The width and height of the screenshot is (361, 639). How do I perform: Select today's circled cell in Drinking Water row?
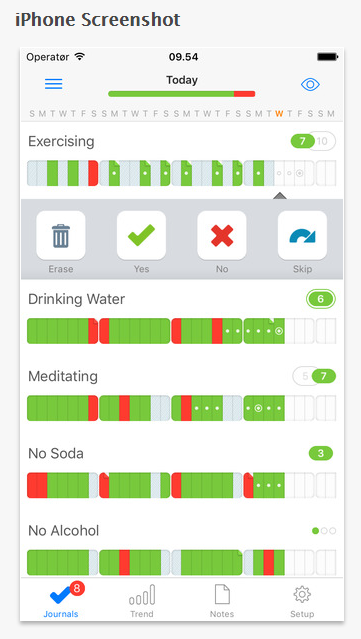tap(279, 331)
